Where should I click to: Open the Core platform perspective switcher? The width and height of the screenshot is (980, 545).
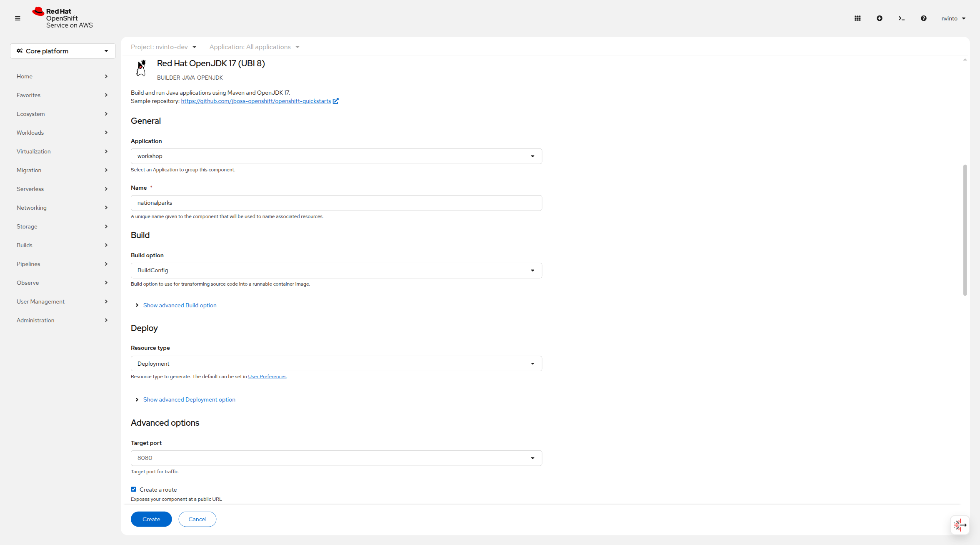click(x=63, y=51)
